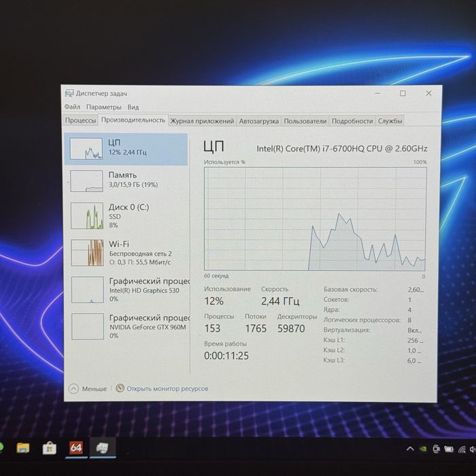Click the Меньше label
476x476 pixels.
click(x=95, y=388)
